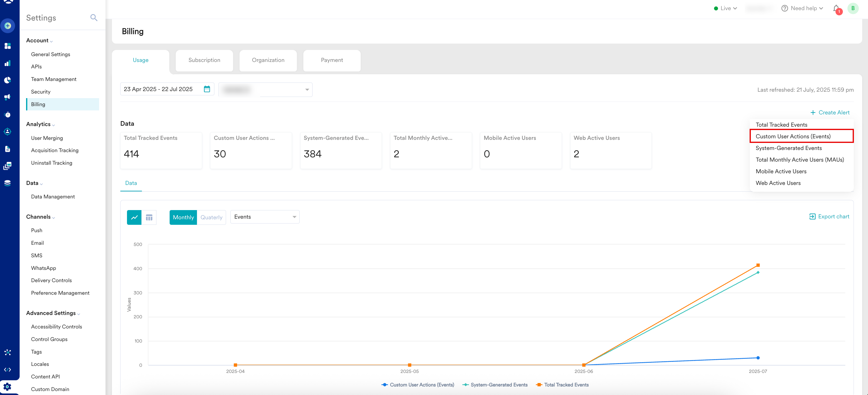Choose Total Tracked Events alert option
This screenshot has width=868, height=395.
(x=802, y=125)
